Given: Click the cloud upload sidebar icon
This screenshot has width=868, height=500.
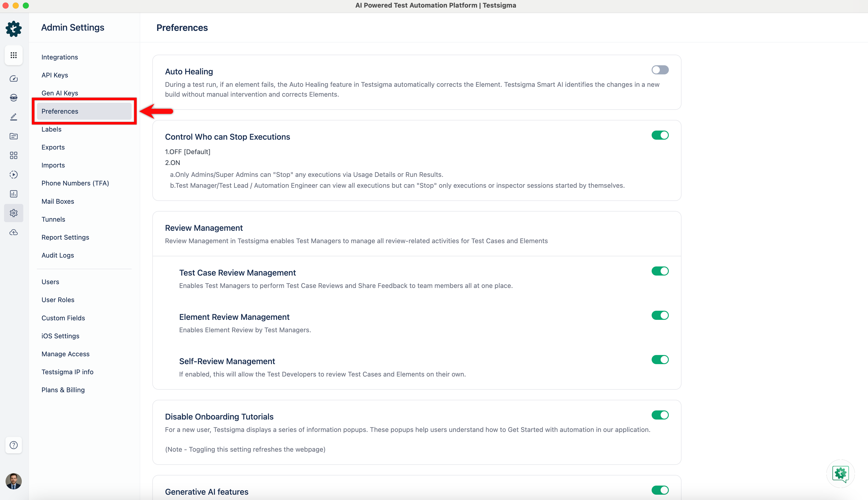Looking at the screenshot, I should [14, 233].
